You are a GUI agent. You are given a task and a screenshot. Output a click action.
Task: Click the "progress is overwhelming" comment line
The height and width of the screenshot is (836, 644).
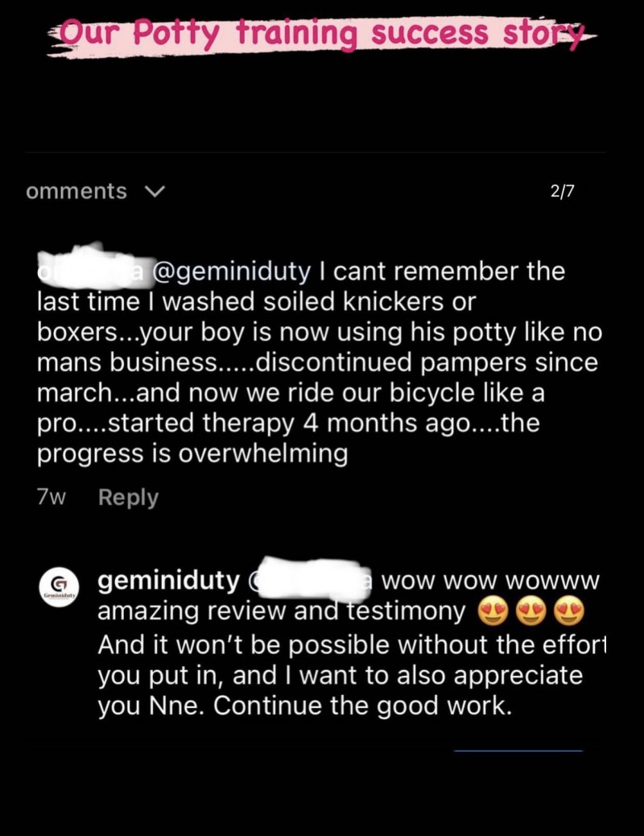pyautogui.click(x=192, y=454)
